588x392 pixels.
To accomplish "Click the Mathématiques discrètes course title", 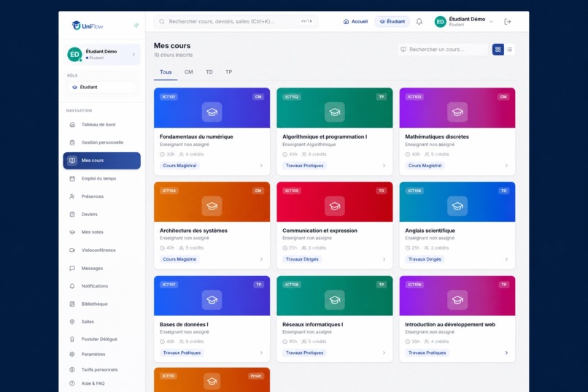I will click(437, 137).
